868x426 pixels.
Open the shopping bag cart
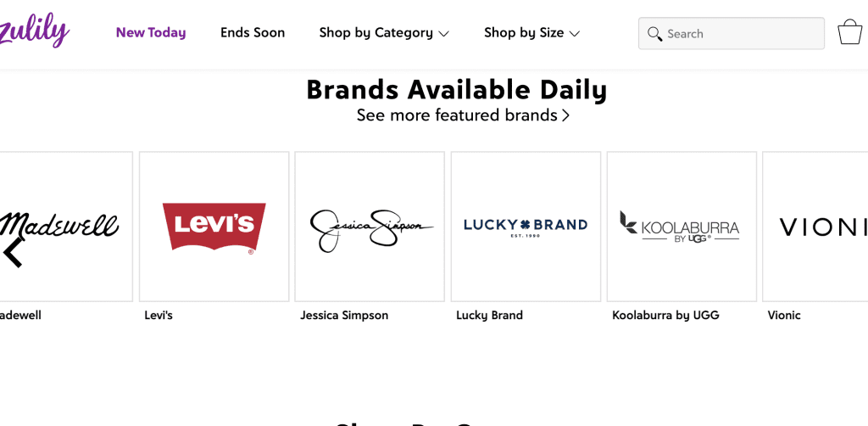point(849,32)
